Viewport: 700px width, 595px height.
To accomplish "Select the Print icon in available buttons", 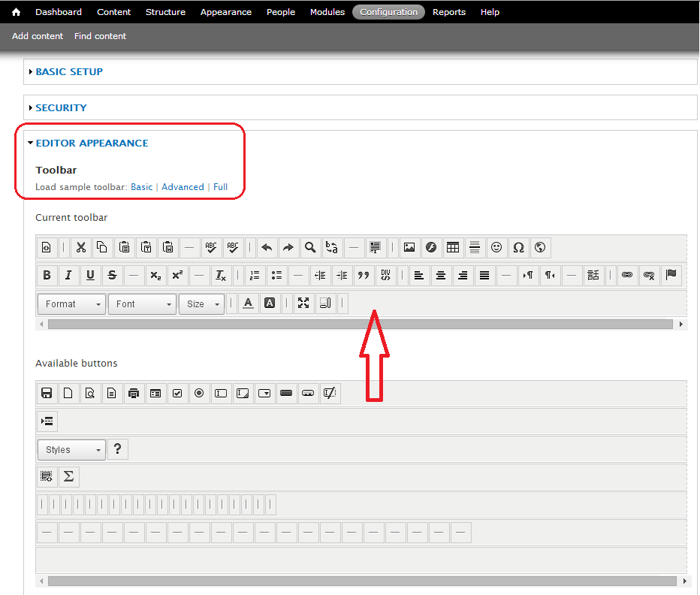I will [x=134, y=393].
